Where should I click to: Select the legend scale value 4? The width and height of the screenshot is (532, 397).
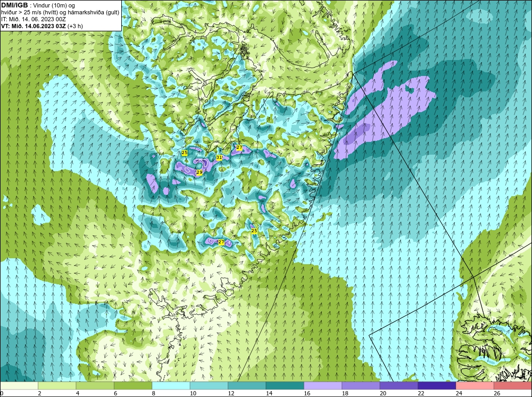click(x=78, y=393)
